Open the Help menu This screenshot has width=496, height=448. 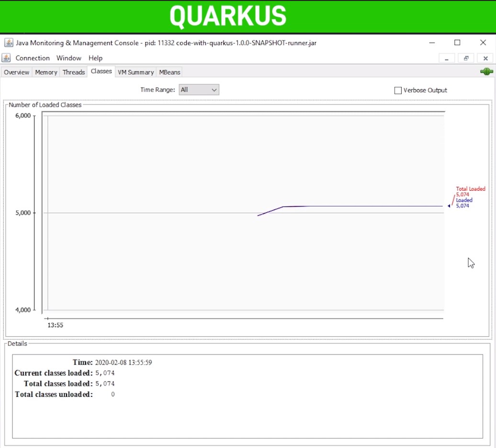95,58
